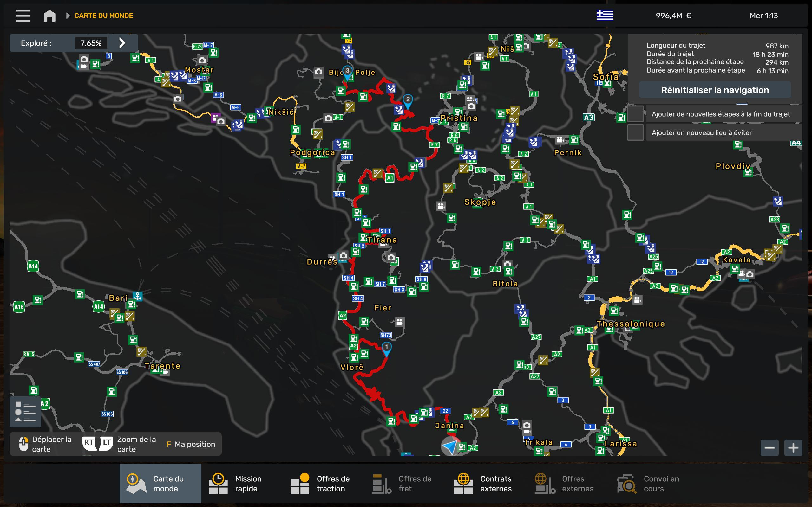Viewport: 812px width, 507px height.
Task: Zoom in with the plus button
Action: click(x=793, y=448)
